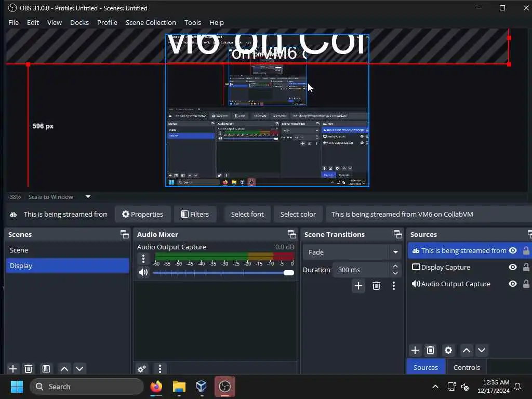Open the File menu
Viewport: 532px width, 399px height.
click(14, 22)
